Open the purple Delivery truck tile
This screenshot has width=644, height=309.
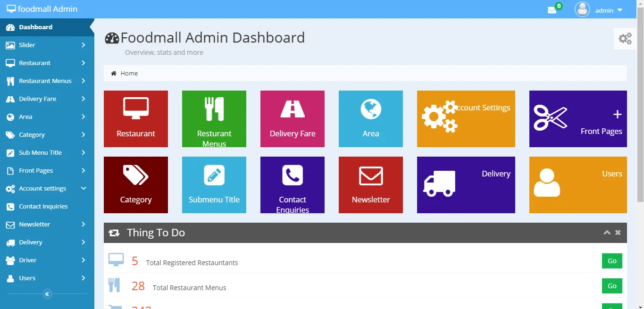coord(466,185)
